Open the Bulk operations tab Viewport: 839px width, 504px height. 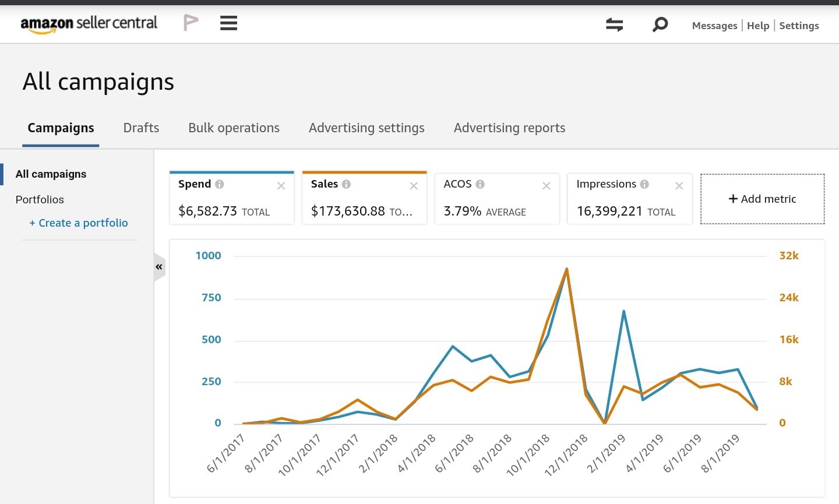(234, 128)
